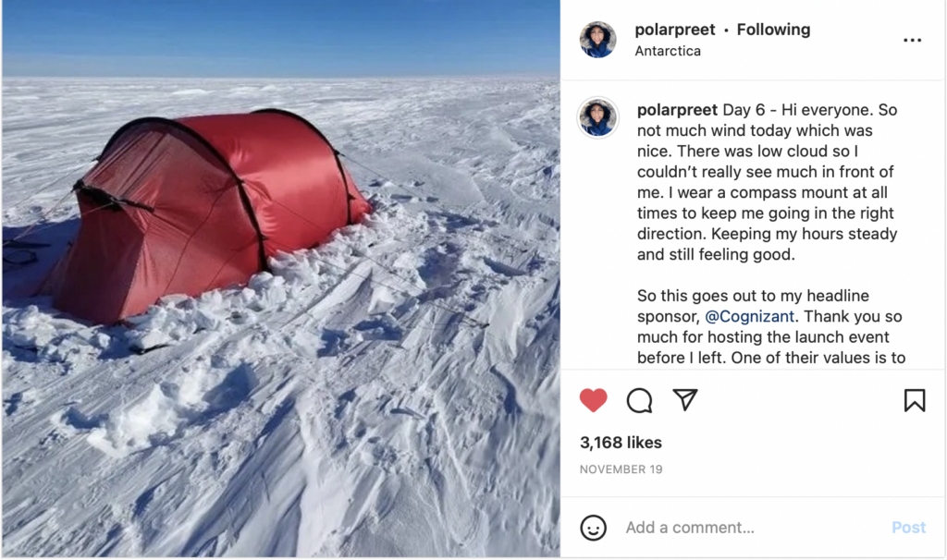The image size is (947, 560).
Task: Open comments with the speech bubble icon
Action: [639, 400]
